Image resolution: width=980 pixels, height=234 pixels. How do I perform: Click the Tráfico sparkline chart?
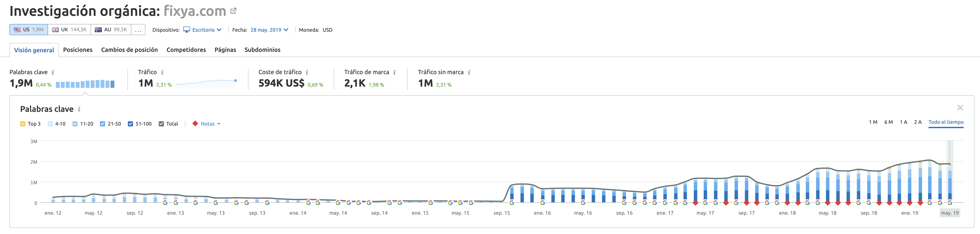point(206,83)
